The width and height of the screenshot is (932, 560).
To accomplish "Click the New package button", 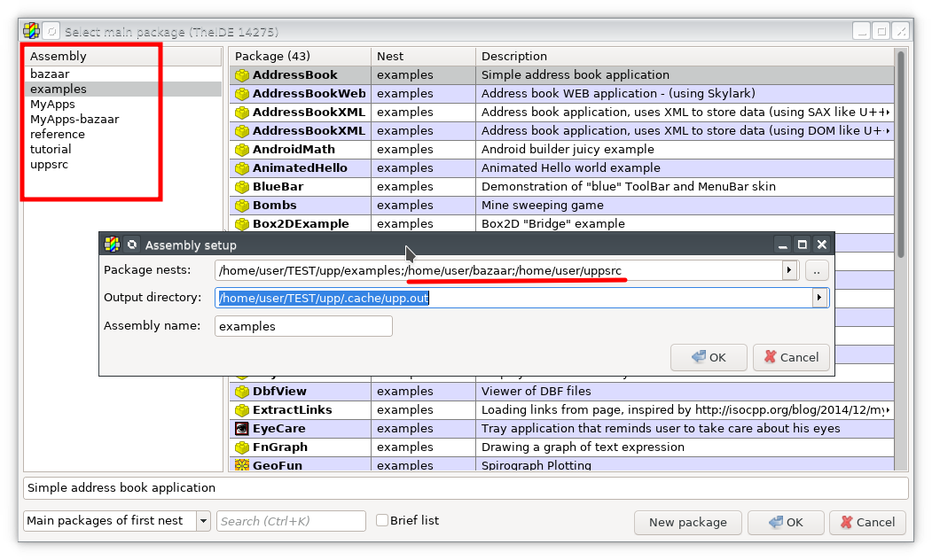I will click(x=687, y=522).
